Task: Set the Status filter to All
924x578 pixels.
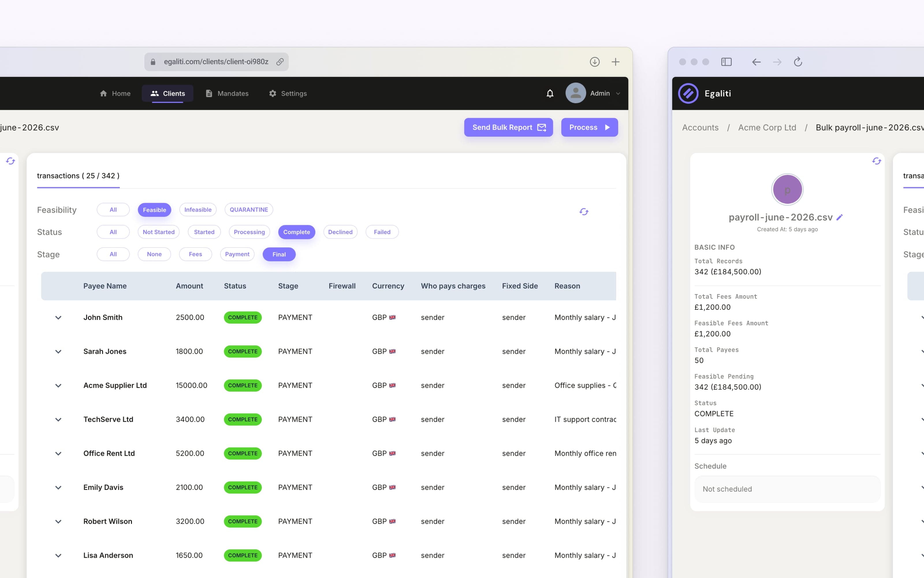Action: coord(113,232)
